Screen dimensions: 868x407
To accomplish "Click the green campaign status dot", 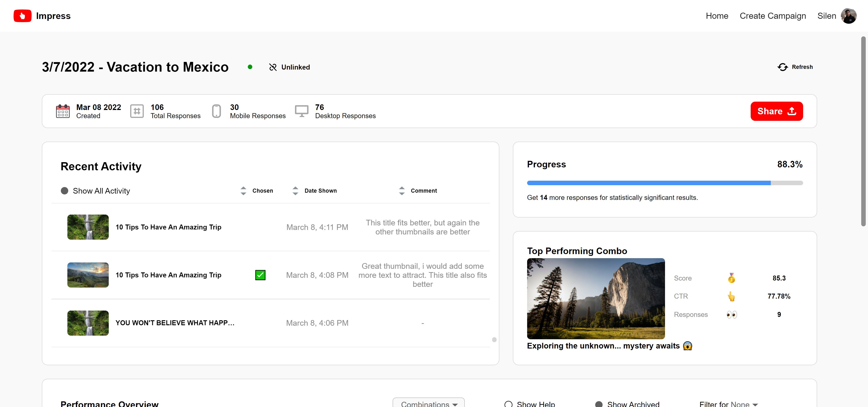I will (x=250, y=67).
